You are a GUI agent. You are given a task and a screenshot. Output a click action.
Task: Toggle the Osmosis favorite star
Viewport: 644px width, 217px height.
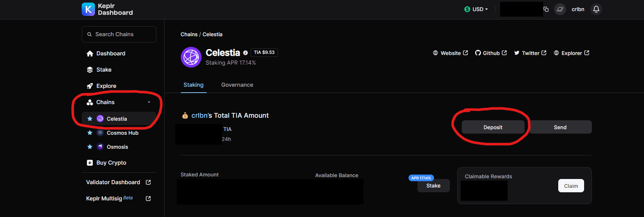pos(90,147)
